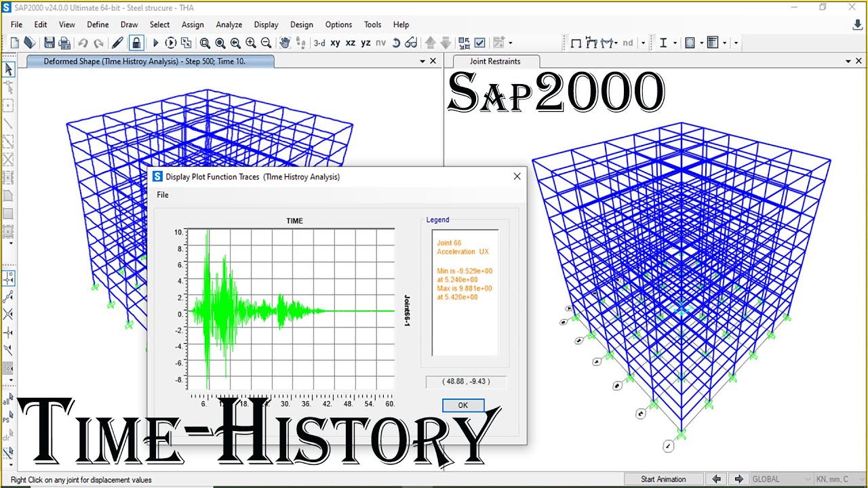Open the concrete design dropdown arrow
Screen dimensions: 868x488
coord(701,43)
